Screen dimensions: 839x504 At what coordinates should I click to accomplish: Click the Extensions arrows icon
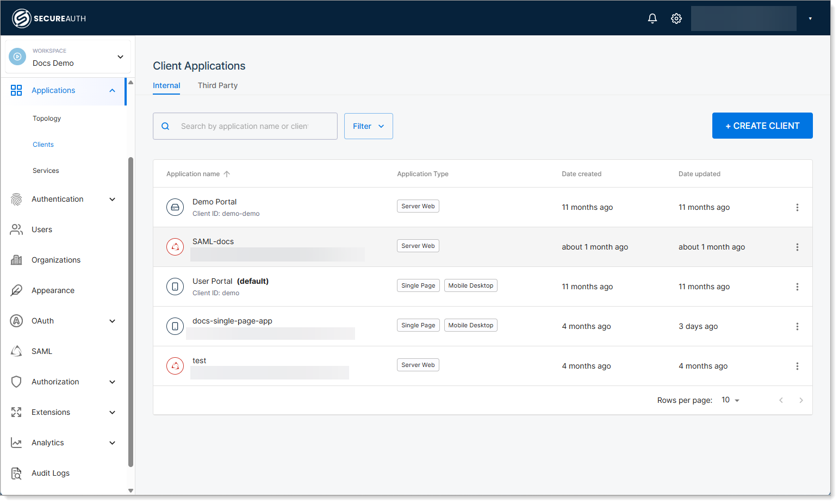click(x=16, y=412)
